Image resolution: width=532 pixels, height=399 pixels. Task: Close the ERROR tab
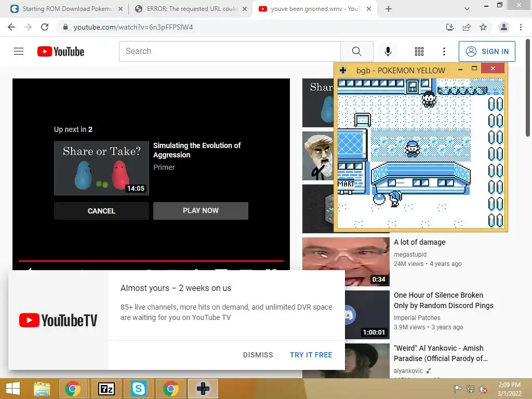pyautogui.click(x=245, y=9)
